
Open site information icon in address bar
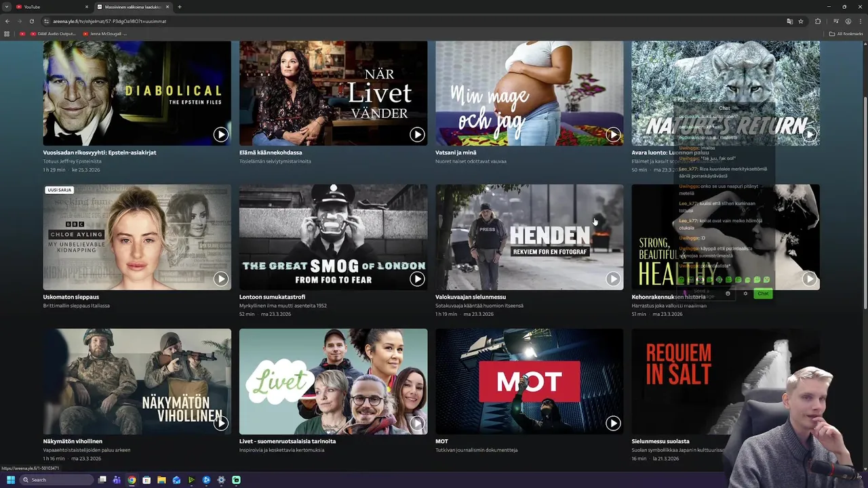[46, 21]
